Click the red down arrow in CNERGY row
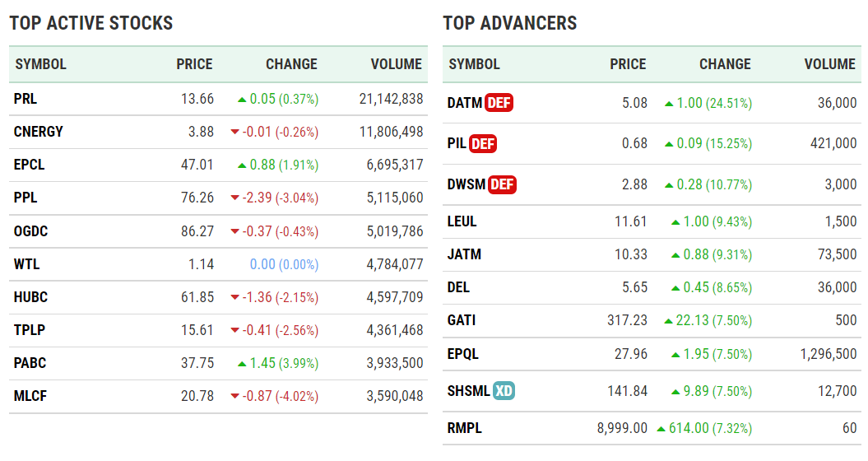The width and height of the screenshot is (868, 461). coord(235,133)
